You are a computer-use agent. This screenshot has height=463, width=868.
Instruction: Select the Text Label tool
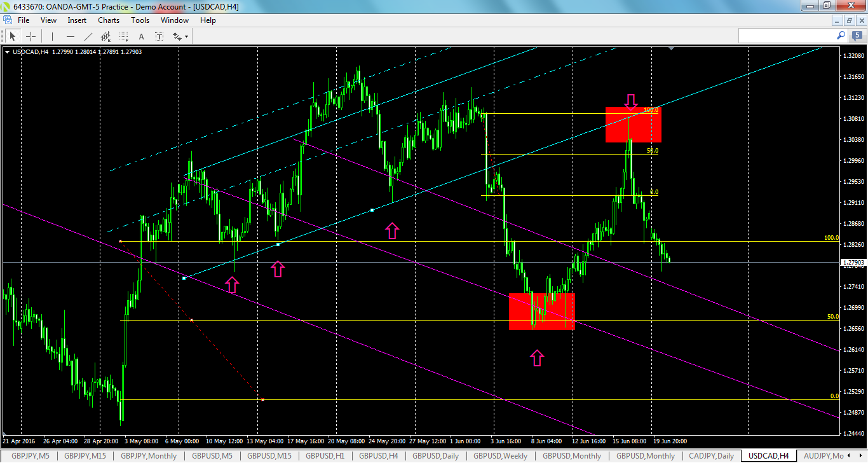[159, 36]
